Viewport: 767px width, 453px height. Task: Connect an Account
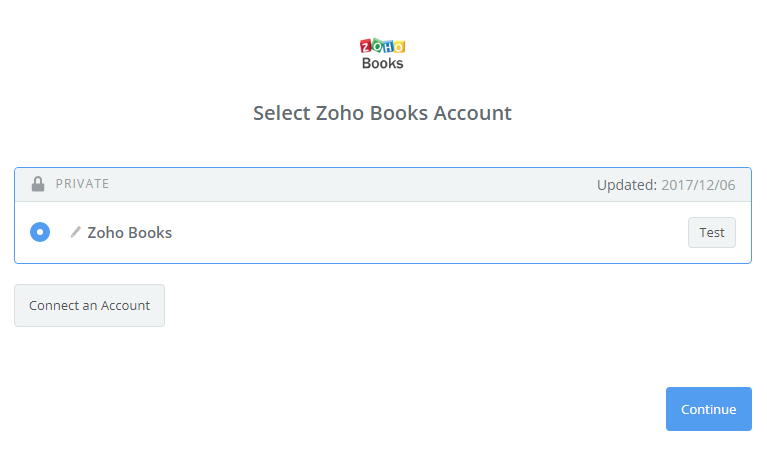(x=90, y=305)
